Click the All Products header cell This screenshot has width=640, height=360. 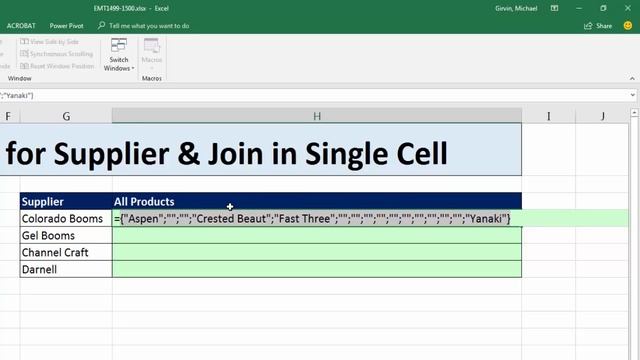[317, 202]
